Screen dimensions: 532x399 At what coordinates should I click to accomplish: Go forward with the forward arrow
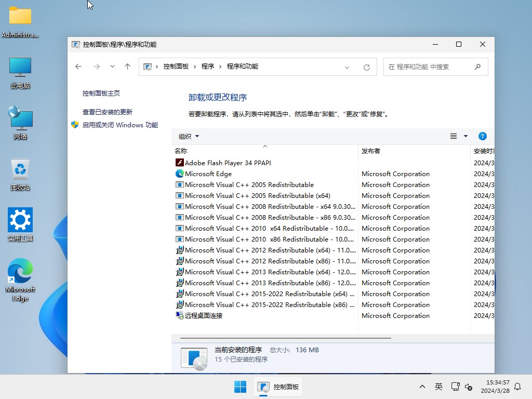click(97, 66)
